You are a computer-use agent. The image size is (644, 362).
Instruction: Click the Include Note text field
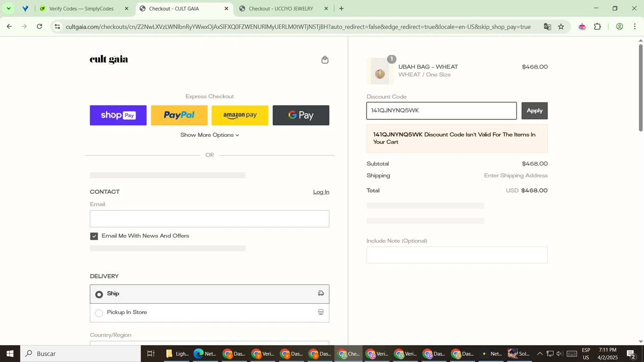pyautogui.click(x=457, y=255)
